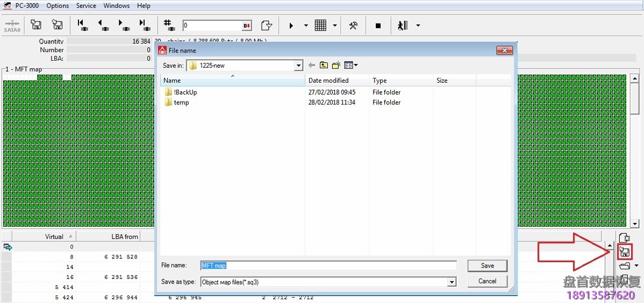Sort files by Name column header
Viewport: 644px width, 303px height.
(232, 81)
